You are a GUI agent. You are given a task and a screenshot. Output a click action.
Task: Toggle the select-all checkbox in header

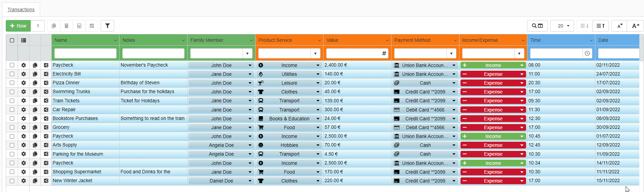(x=12, y=40)
